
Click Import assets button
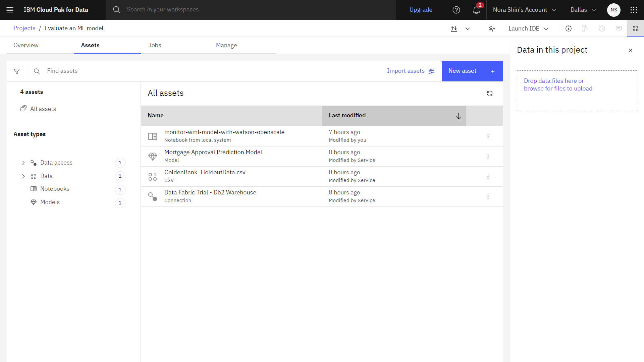point(411,71)
